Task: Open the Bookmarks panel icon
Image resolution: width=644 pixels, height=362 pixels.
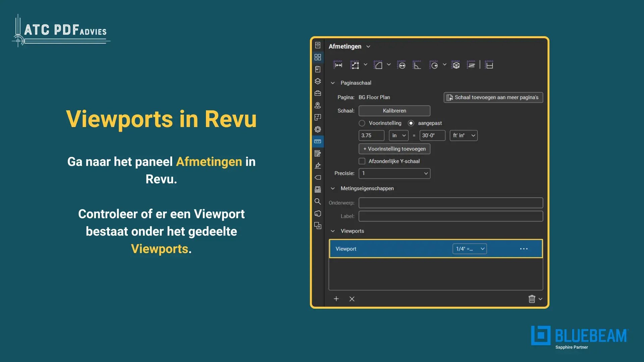Action: (x=318, y=69)
